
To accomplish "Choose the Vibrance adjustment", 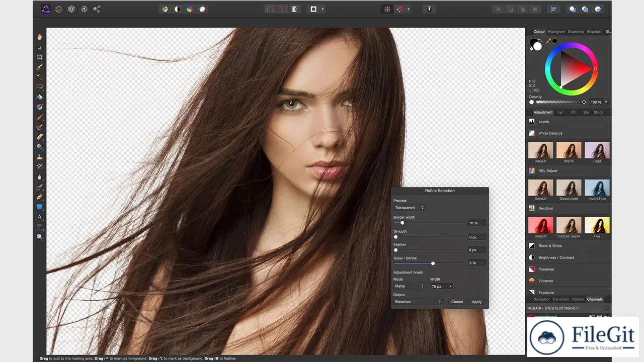I will click(x=569, y=281).
